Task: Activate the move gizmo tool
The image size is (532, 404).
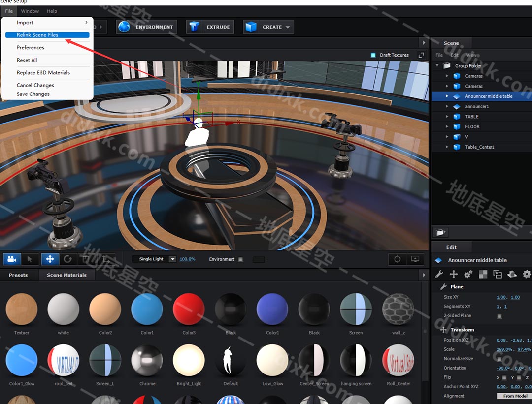Action: click(x=50, y=259)
